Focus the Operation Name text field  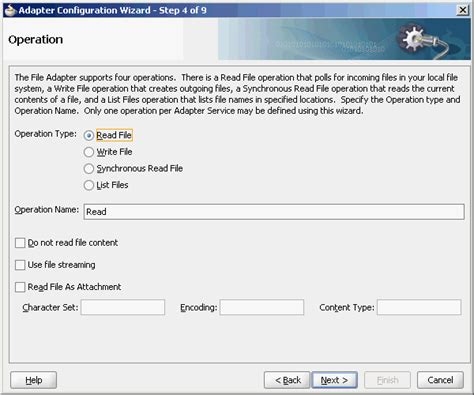click(274, 212)
